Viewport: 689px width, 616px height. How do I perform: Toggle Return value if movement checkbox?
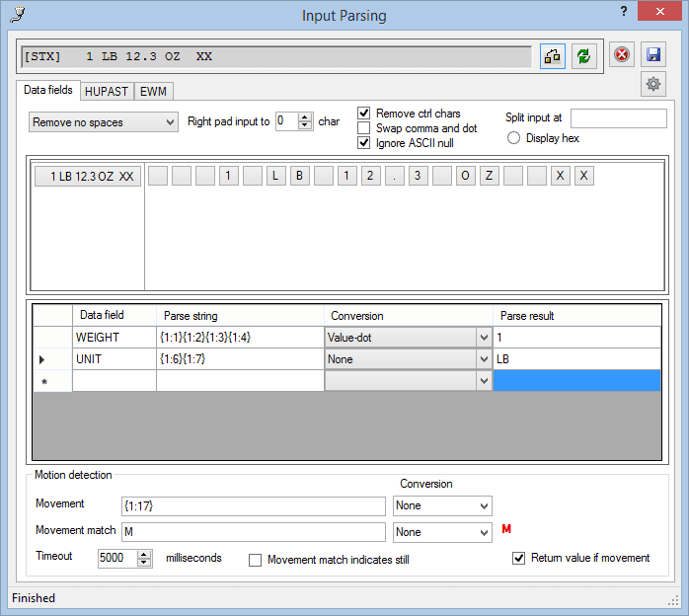pyautogui.click(x=518, y=558)
